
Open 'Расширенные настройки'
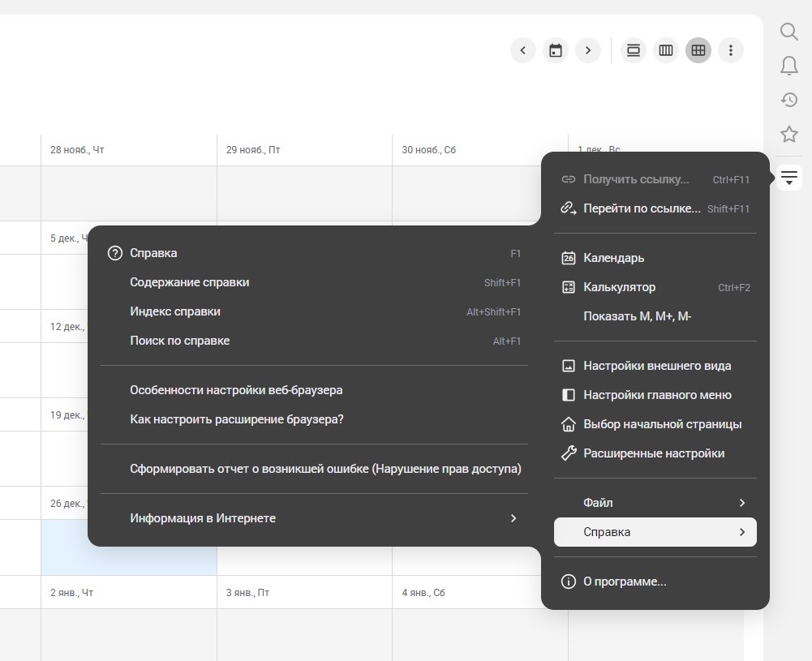click(x=655, y=453)
